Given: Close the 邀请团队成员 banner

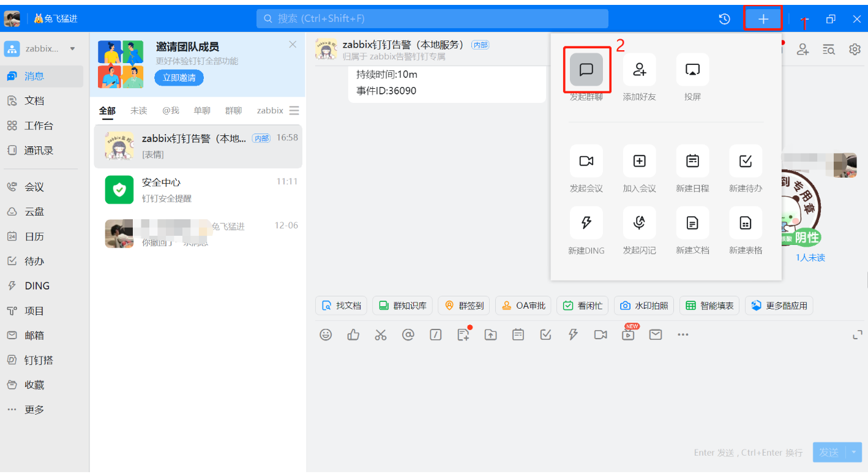Looking at the screenshot, I should (x=293, y=44).
